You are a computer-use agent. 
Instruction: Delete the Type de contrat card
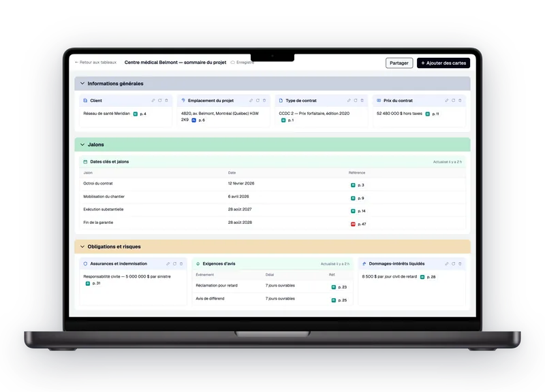362,100
